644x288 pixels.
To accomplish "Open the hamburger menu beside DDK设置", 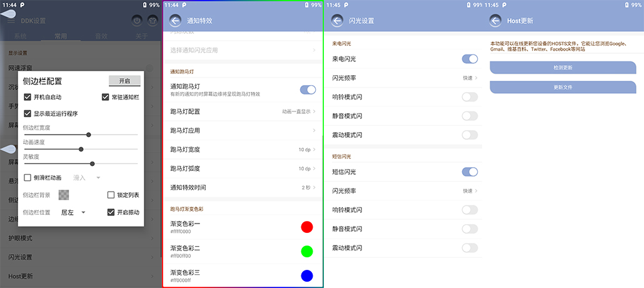I will click(x=11, y=21).
